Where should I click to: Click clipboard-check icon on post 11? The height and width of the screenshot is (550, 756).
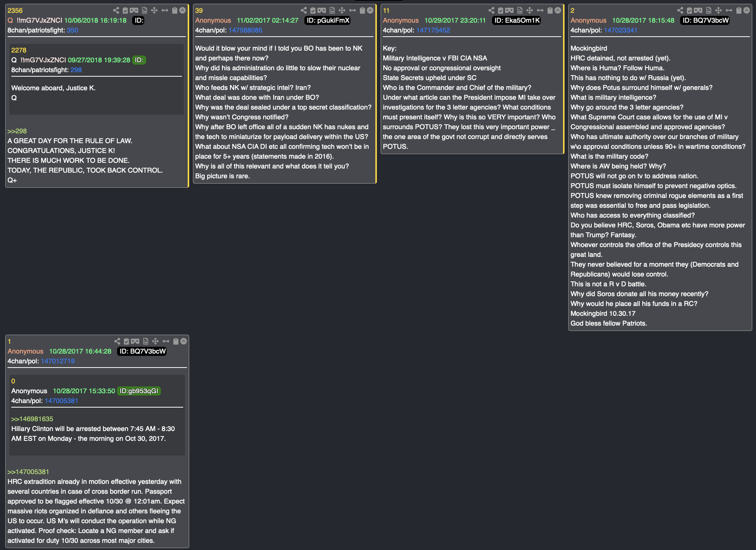point(501,10)
